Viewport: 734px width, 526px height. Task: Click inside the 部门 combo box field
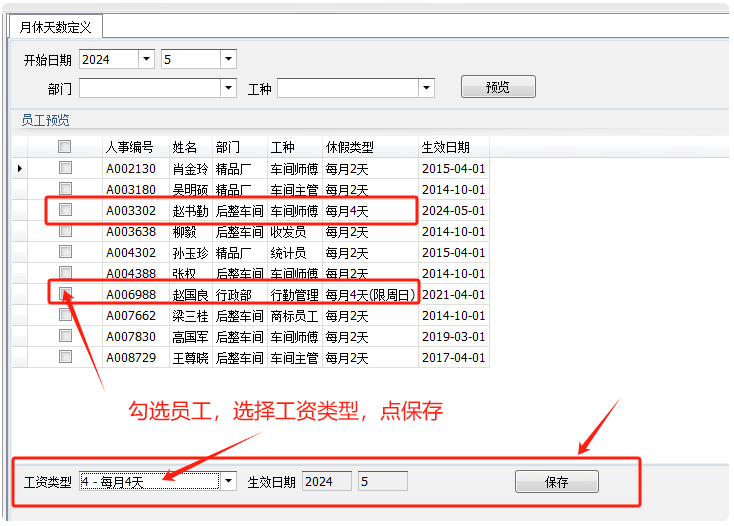150,88
